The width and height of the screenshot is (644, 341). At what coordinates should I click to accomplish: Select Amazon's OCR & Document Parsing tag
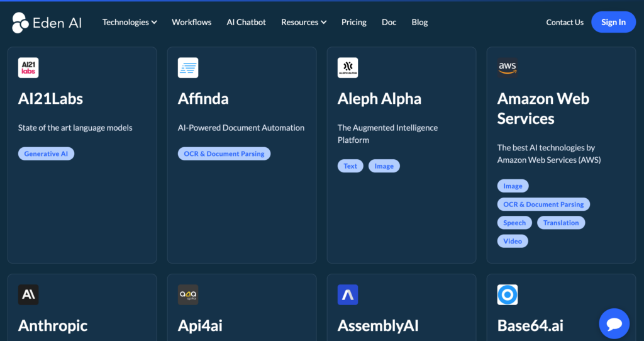click(x=544, y=204)
